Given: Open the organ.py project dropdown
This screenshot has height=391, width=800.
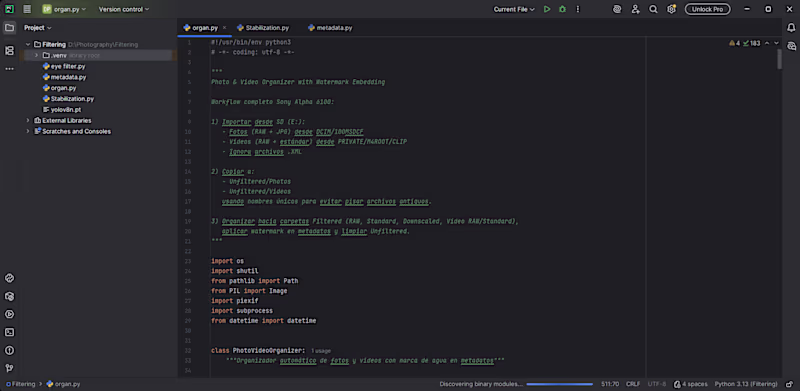Looking at the screenshot, I should click(x=64, y=9).
